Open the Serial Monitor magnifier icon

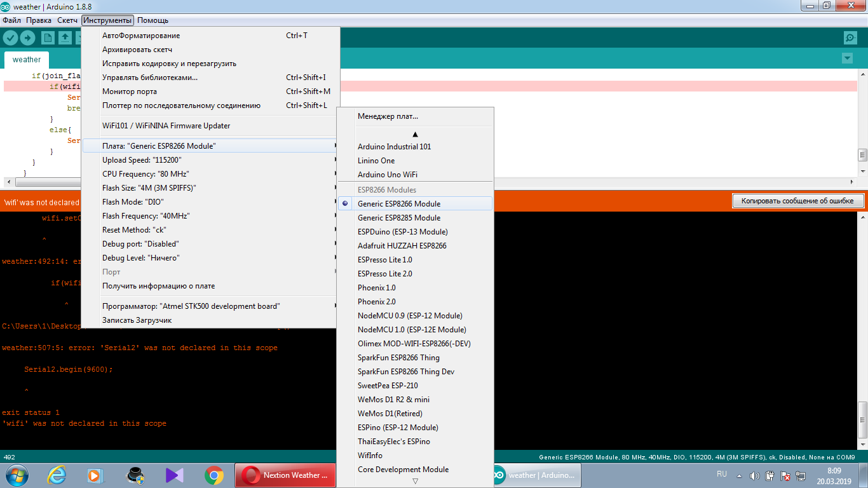[x=850, y=38]
